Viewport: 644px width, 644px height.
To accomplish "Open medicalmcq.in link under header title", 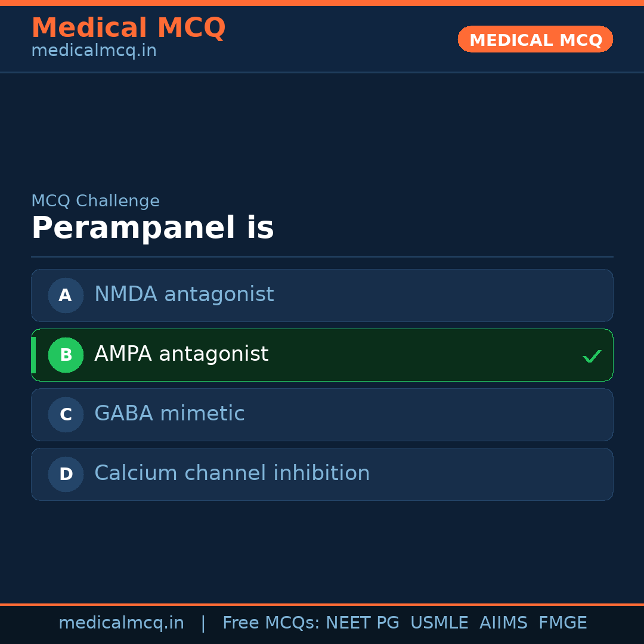I will click(94, 51).
